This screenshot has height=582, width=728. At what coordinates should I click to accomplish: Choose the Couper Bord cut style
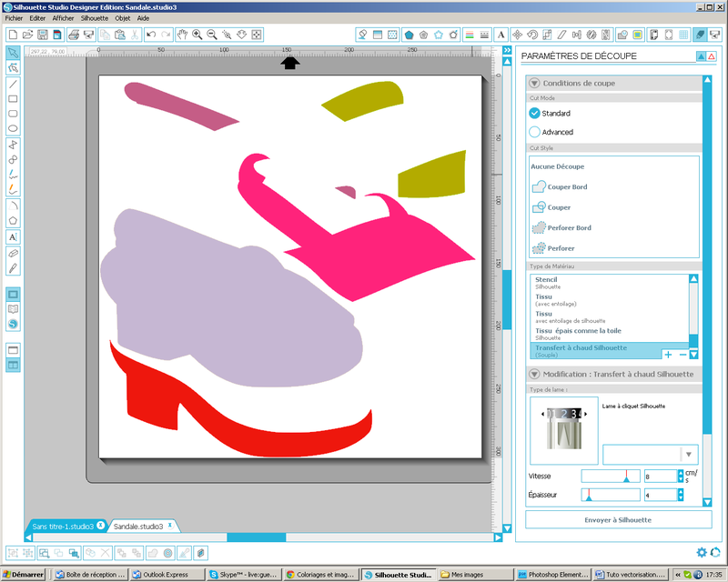[567, 186]
